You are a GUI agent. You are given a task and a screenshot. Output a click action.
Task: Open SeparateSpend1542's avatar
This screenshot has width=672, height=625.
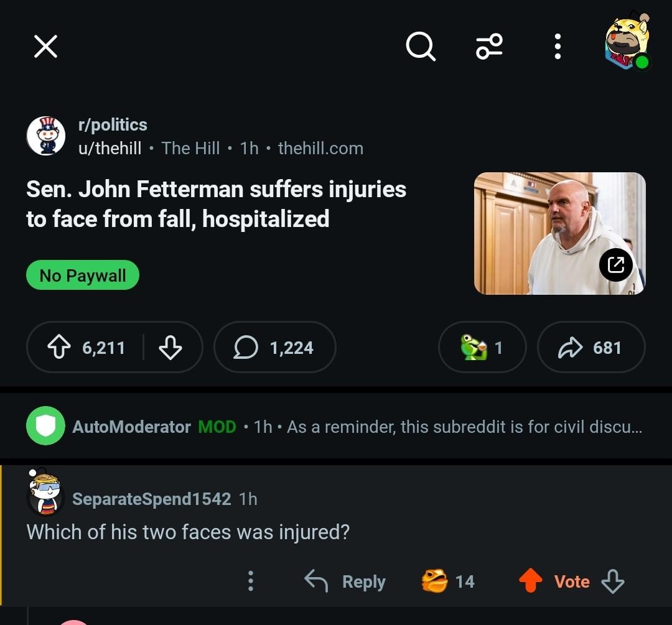(46, 493)
